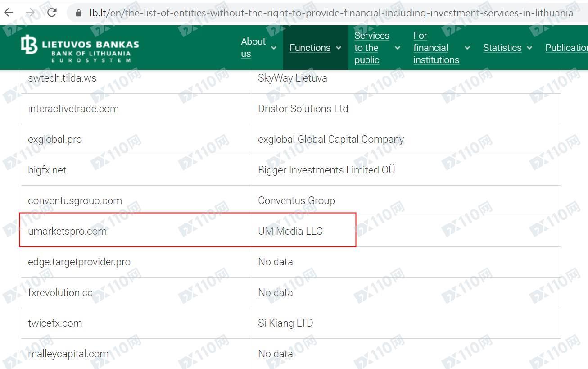The width and height of the screenshot is (588, 369).
Task: Click the browser back arrow
Action: 9,12
